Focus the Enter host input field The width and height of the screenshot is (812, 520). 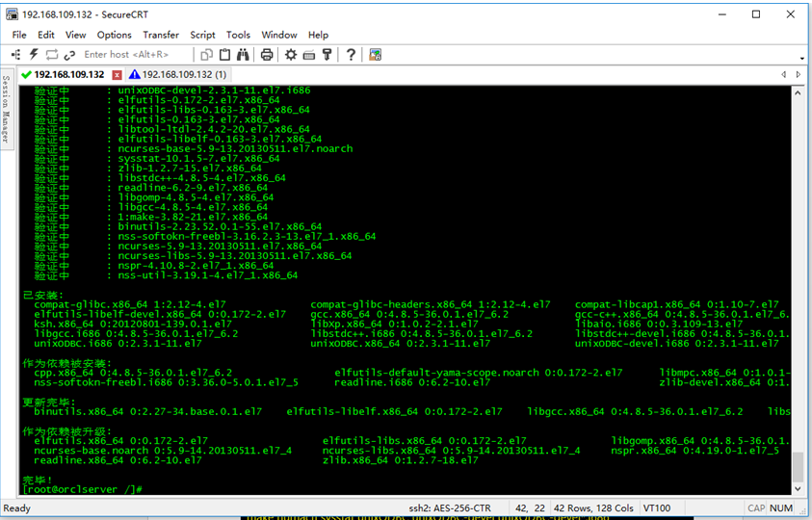(135, 54)
